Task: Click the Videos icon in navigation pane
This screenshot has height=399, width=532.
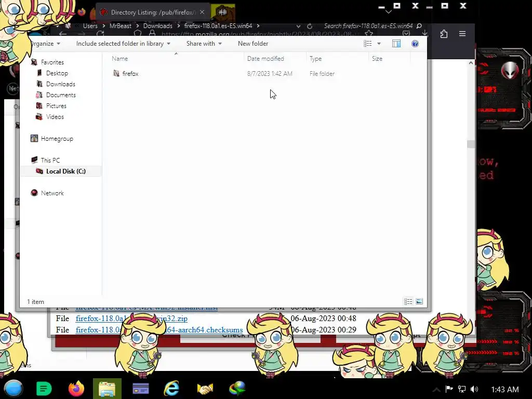Action: 39,116
